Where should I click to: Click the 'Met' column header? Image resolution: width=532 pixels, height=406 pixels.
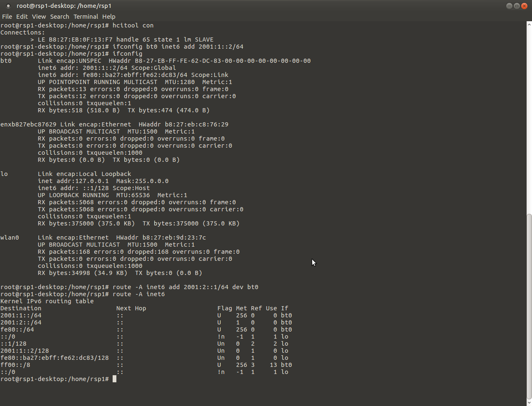(241, 308)
